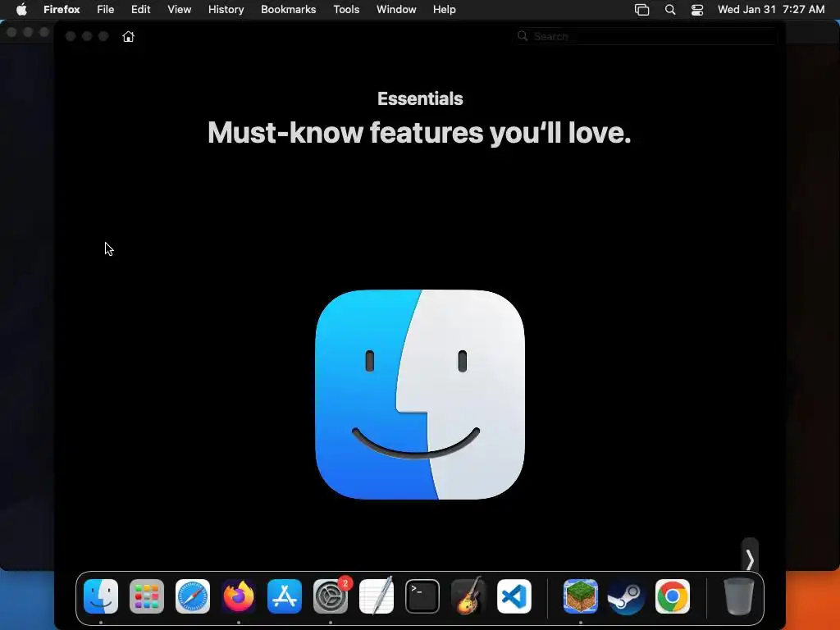Launch Minecraft grass block icon in Dock
This screenshot has width=840, height=630.
tap(581, 596)
